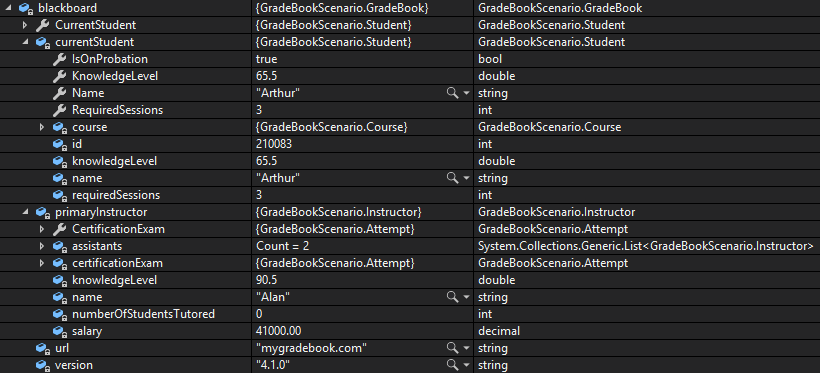Click the wrench icon beside RequiredSessions
Screen dimensions: 820x373
pyautogui.click(x=60, y=110)
